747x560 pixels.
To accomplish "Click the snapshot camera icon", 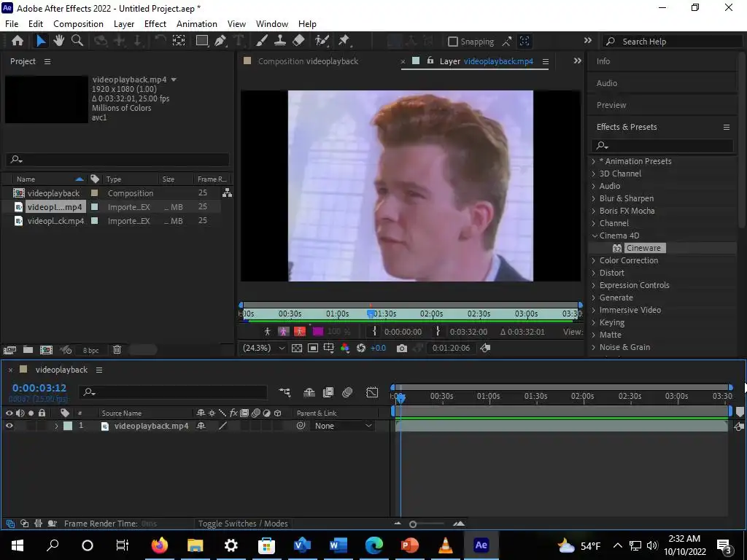I will pyautogui.click(x=402, y=348).
